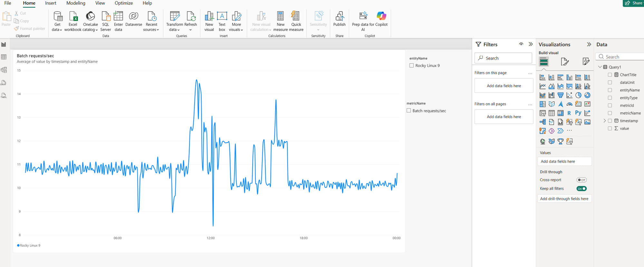Select the KPI visual icon
This screenshot has height=267, width=644.
(x=587, y=104)
